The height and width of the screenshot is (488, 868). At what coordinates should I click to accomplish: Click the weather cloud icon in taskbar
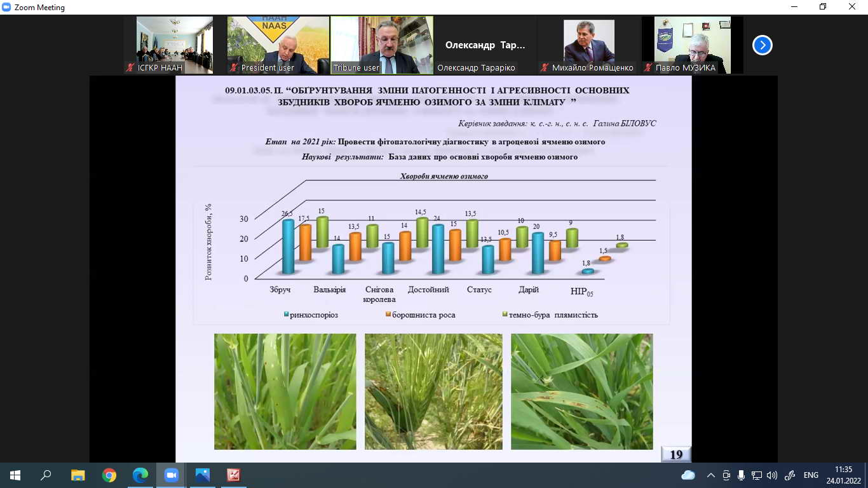(x=688, y=475)
